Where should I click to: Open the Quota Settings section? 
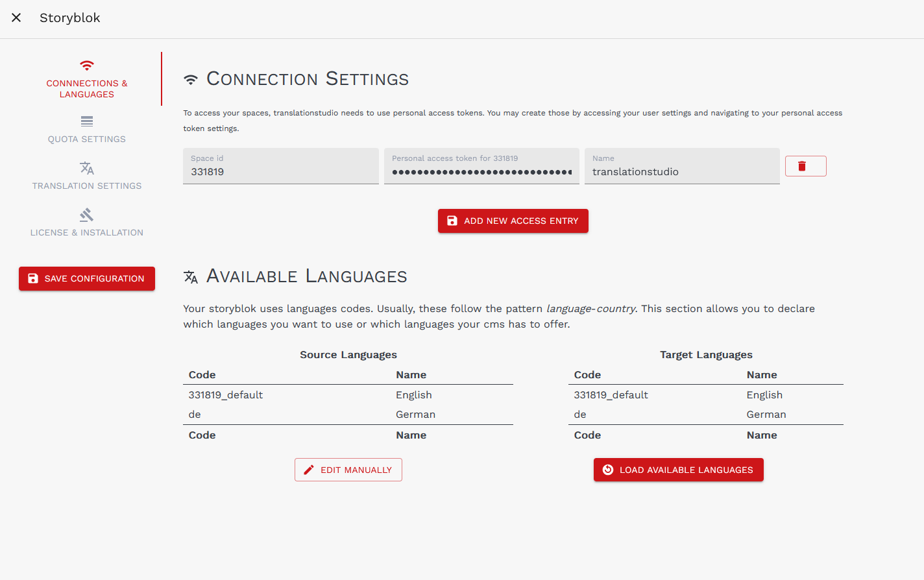[x=87, y=129]
